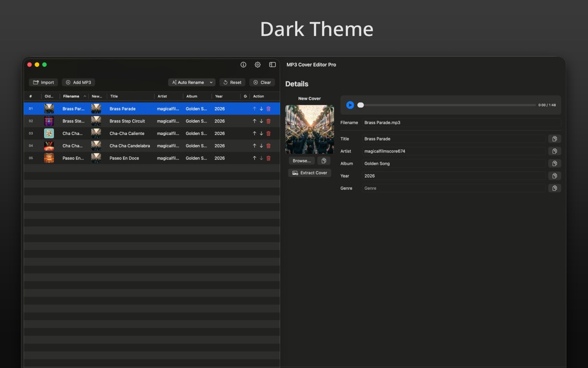Click the Filename field Brass Parade.mp3

tap(462, 123)
